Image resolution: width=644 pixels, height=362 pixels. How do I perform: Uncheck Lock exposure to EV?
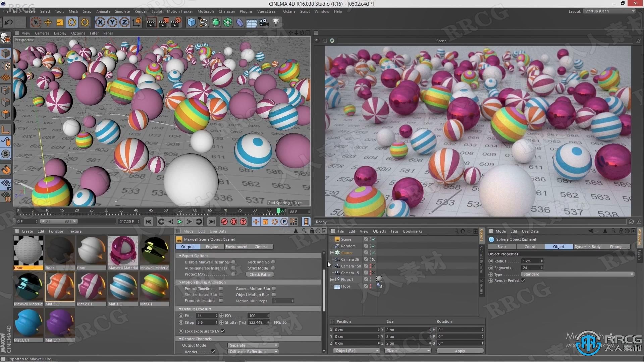(223, 331)
